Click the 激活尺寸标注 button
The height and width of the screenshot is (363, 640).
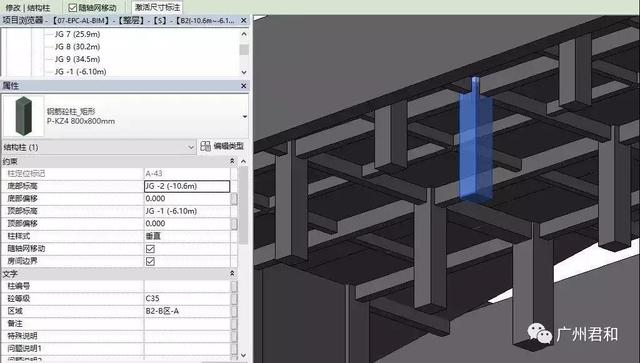(157, 7)
